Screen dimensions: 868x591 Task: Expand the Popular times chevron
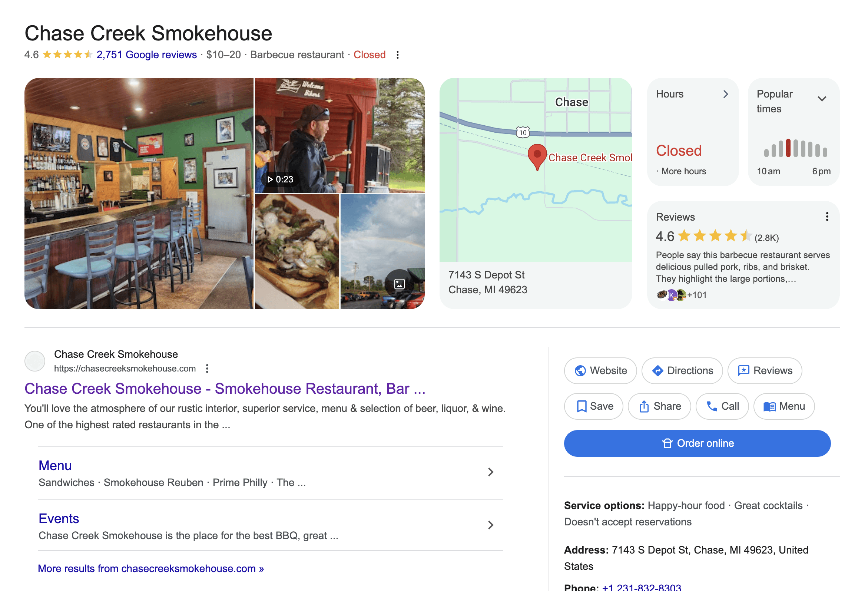coord(822,99)
